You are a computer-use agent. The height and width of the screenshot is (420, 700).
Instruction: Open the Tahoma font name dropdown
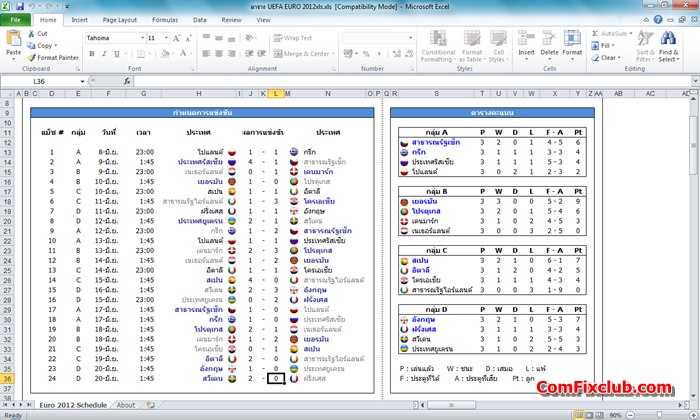point(142,38)
